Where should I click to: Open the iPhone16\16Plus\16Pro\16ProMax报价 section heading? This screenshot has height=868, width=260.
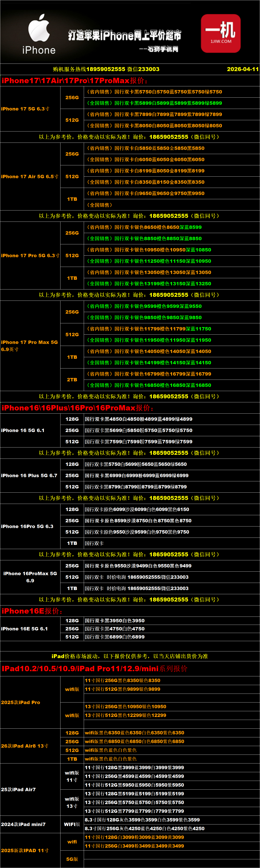[x=77, y=408]
